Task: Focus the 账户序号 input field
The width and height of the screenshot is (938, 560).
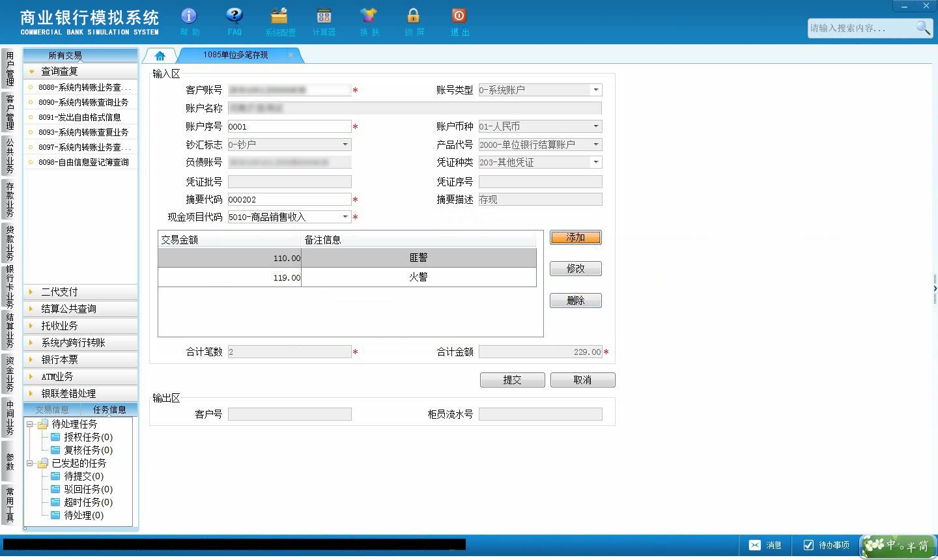Action: [x=289, y=126]
